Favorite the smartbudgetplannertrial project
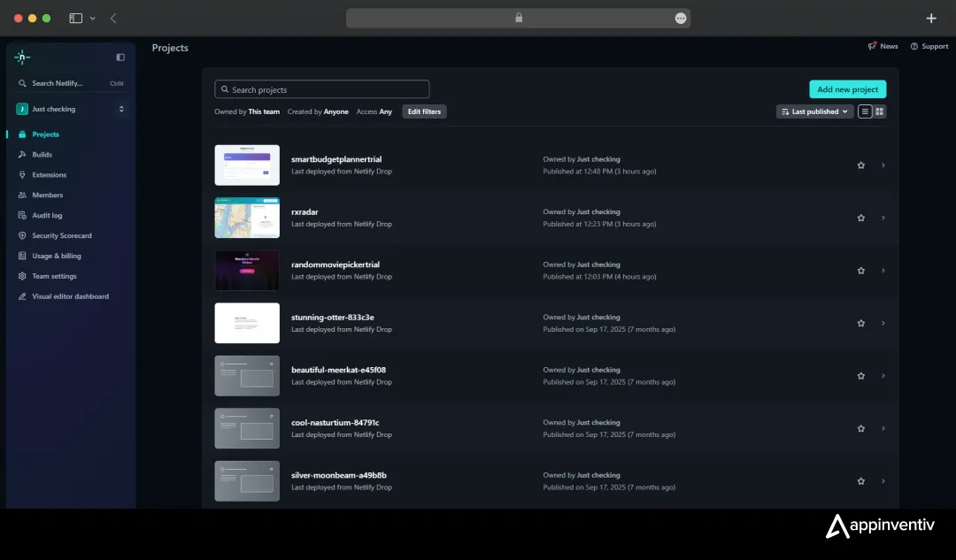The height and width of the screenshot is (560, 956). coord(860,165)
